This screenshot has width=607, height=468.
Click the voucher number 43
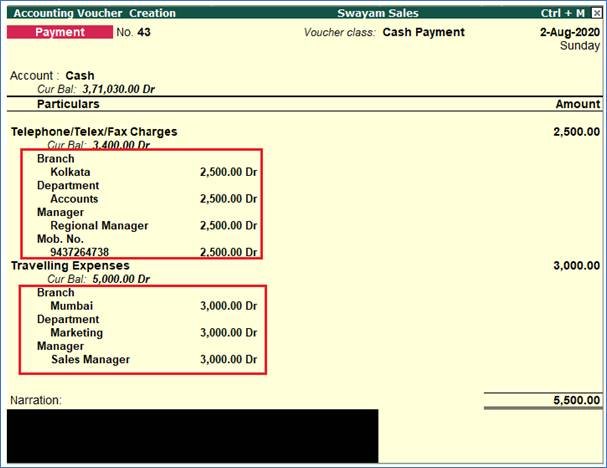(142, 32)
